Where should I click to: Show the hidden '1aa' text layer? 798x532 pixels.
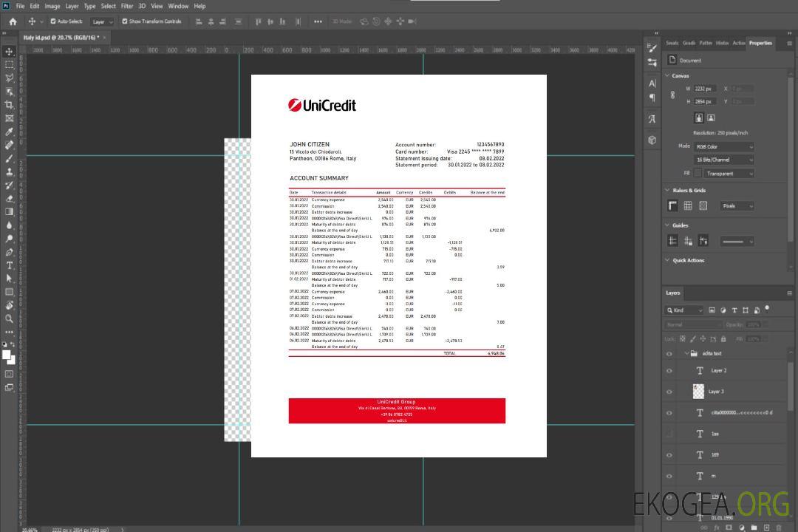click(669, 434)
